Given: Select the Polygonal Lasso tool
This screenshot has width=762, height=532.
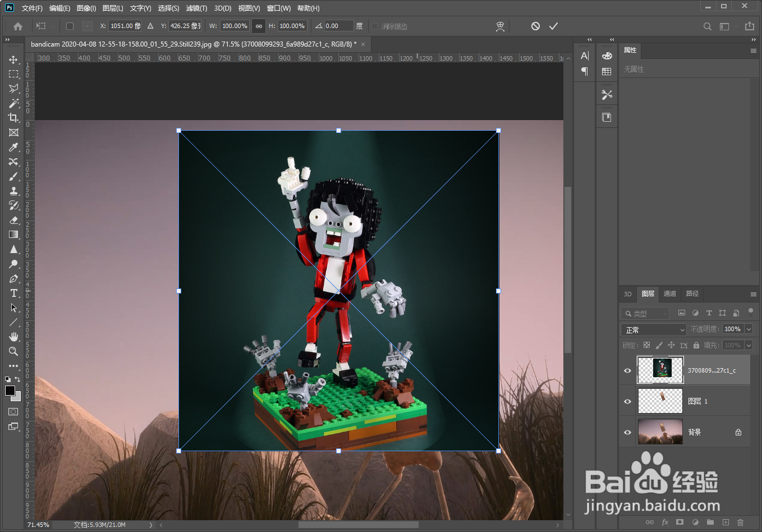Looking at the screenshot, I should (x=13, y=89).
